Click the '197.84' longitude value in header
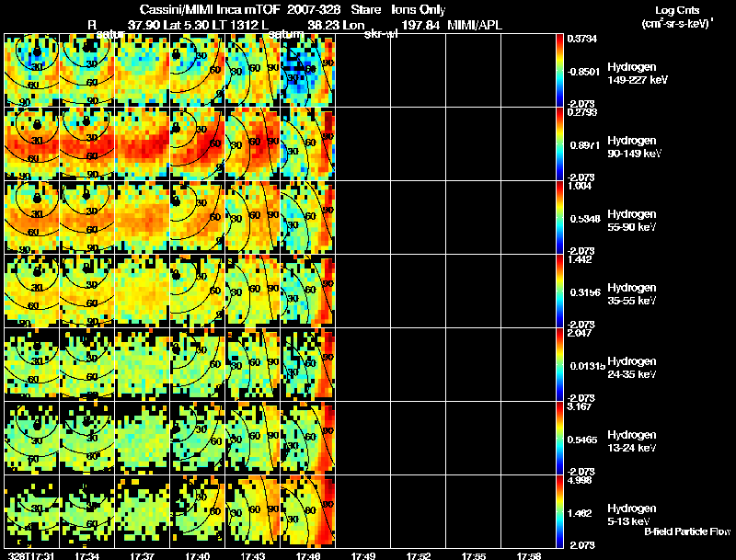Screen dimensions: 736x560 (x=420, y=25)
